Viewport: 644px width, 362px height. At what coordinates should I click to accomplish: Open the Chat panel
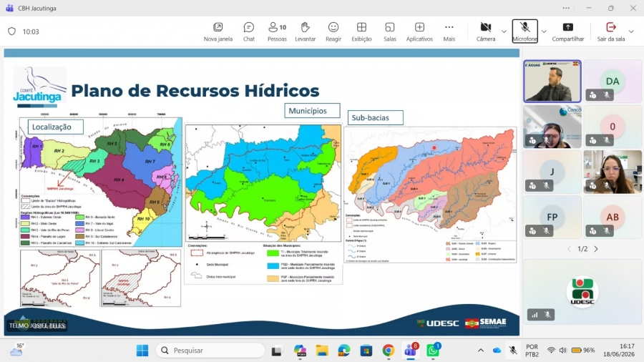point(249,32)
